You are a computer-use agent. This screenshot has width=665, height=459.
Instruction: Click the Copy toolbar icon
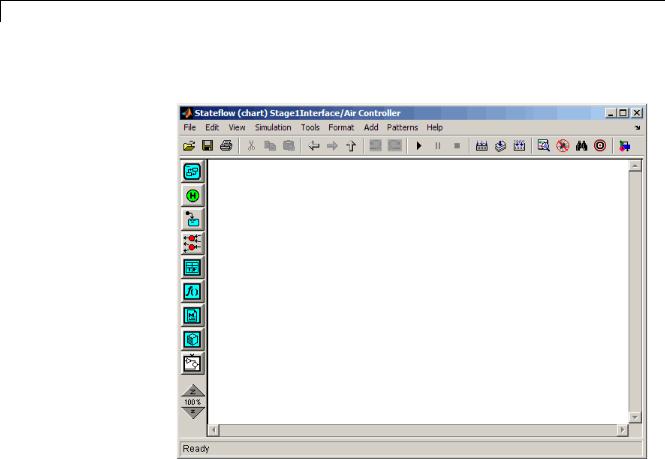click(270, 146)
